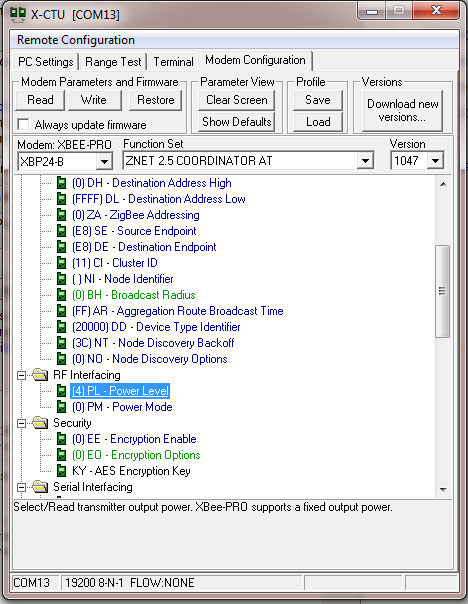The width and height of the screenshot is (468, 604).
Task: Select the Modem Configuration tab
Action: tap(255, 60)
